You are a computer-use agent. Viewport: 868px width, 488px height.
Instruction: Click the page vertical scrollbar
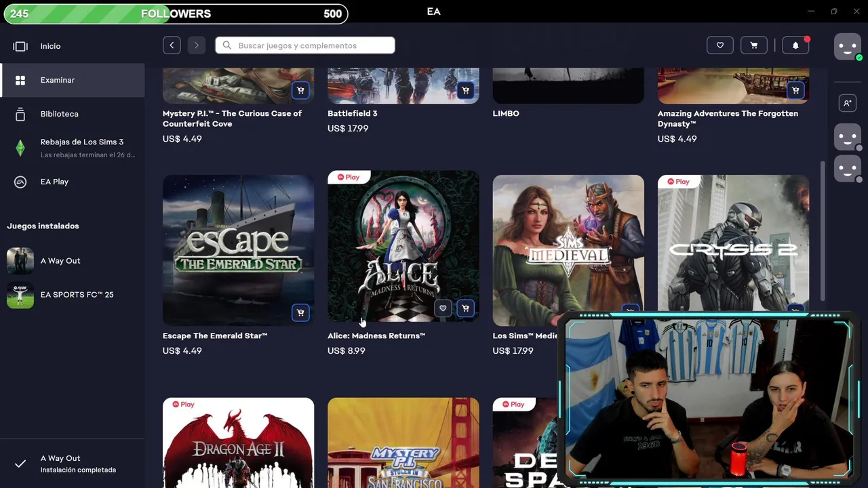(823, 230)
